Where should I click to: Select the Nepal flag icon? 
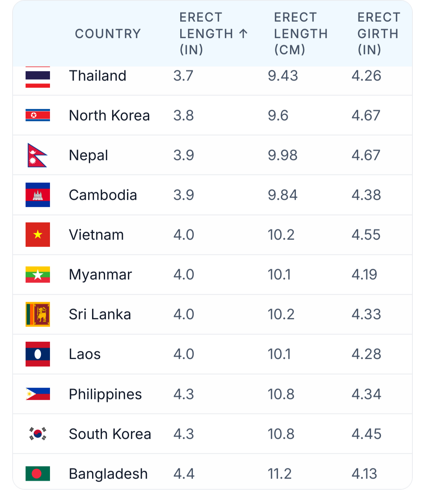37,155
